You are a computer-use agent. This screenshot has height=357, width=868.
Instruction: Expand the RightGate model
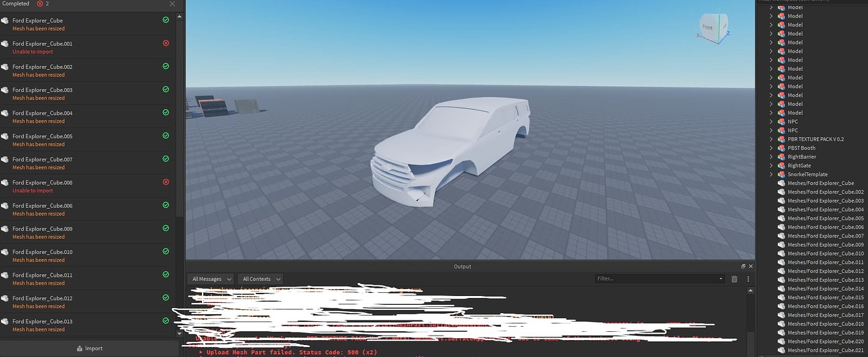(x=772, y=165)
